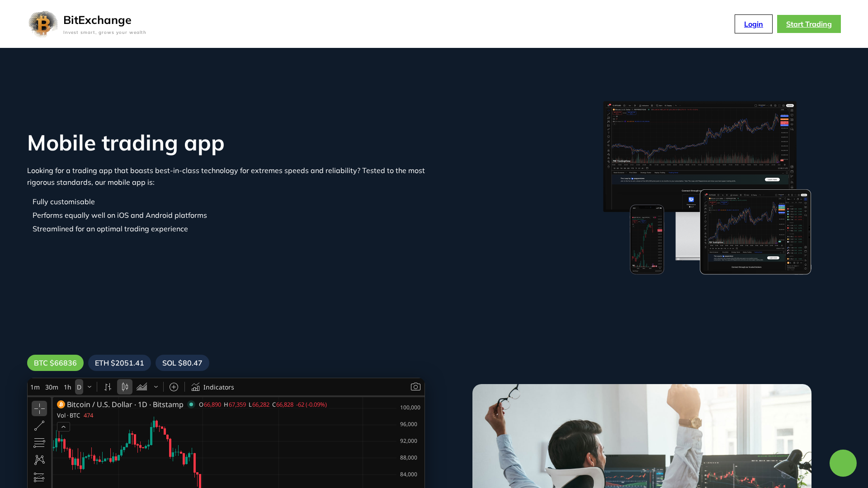Screen dimensions: 868x488
Task: Select the BTC $66836 price tab
Action: pos(55,363)
